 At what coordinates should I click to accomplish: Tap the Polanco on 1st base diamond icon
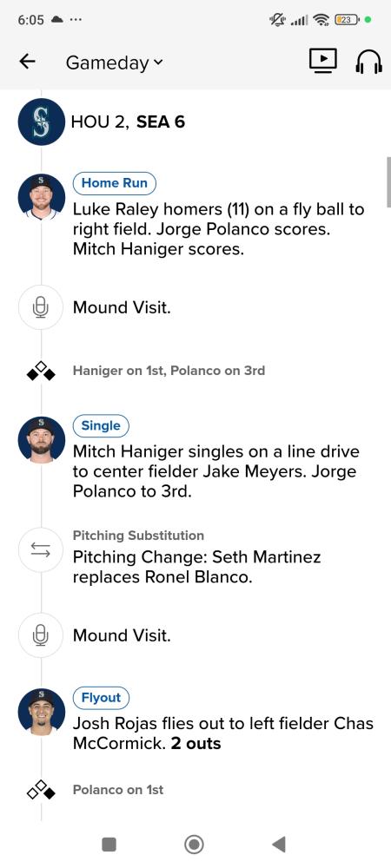pyautogui.click(x=41, y=790)
